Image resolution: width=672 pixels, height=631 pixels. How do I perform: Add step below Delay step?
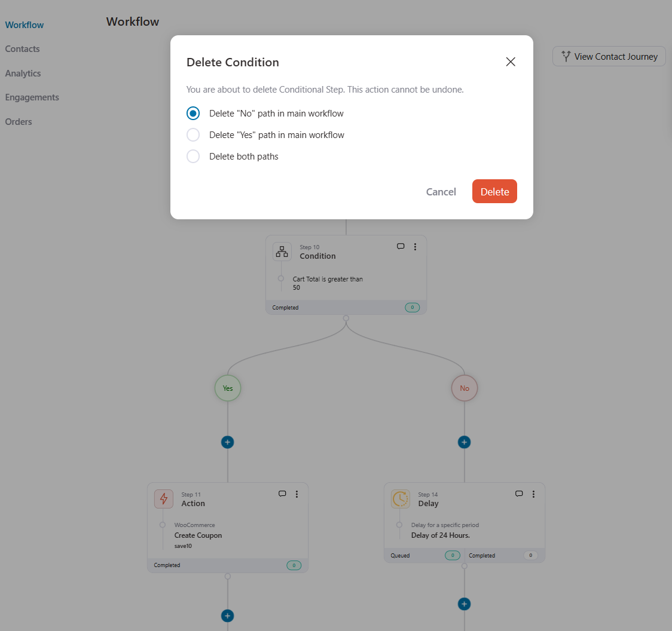pyautogui.click(x=464, y=604)
